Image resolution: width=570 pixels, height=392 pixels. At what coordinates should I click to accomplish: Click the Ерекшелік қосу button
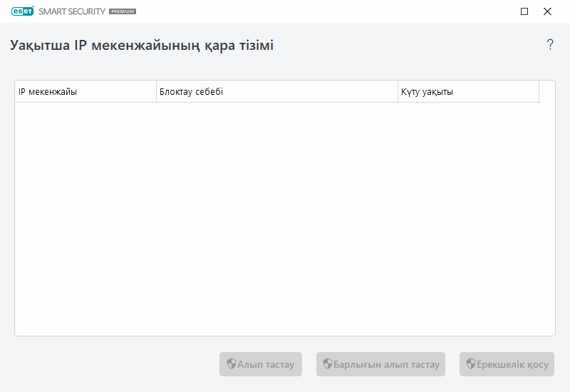tap(507, 364)
